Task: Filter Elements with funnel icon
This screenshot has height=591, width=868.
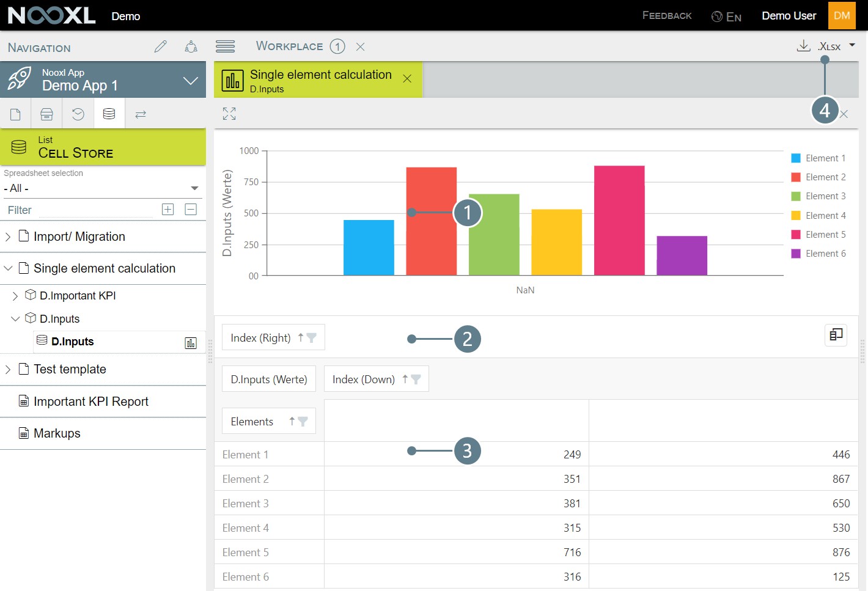Action: (x=303, y=421)
